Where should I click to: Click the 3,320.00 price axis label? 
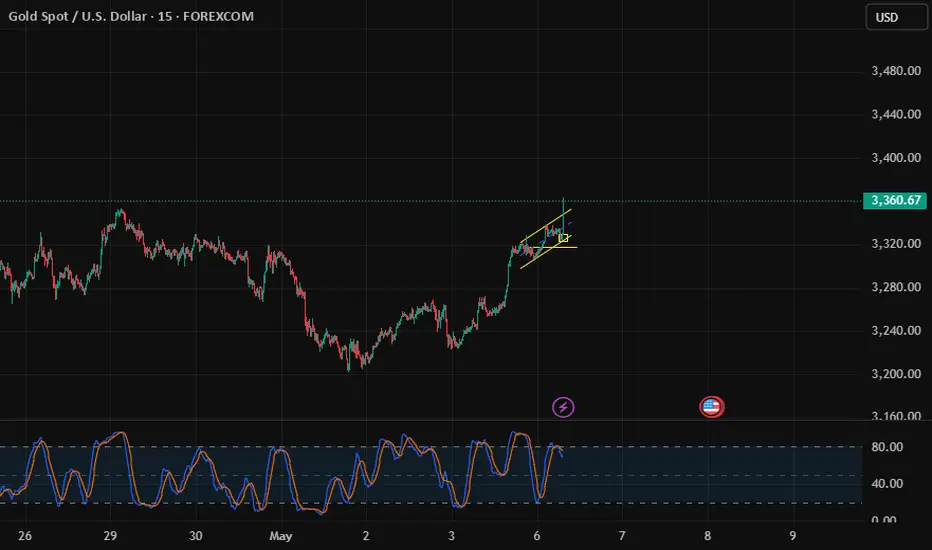pos(896,244)
